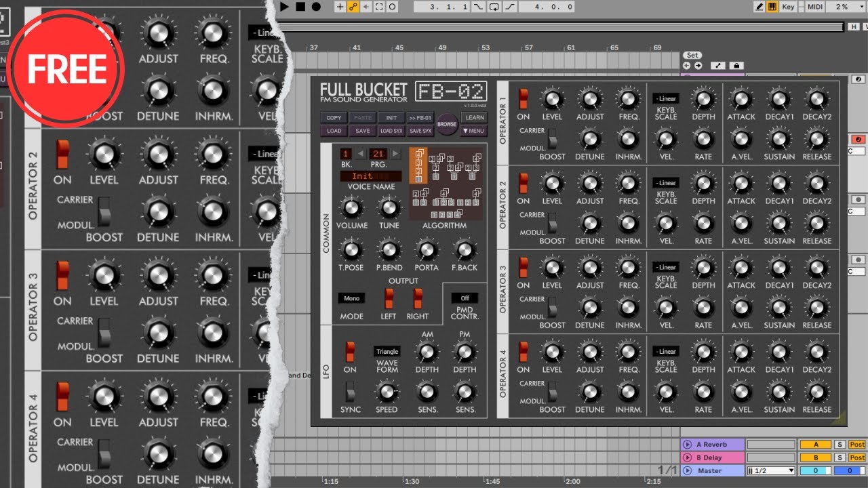Click the Re-enable Automation arrow icon
The height and width of the screenshot is (488, 868).
click(366, 7)
